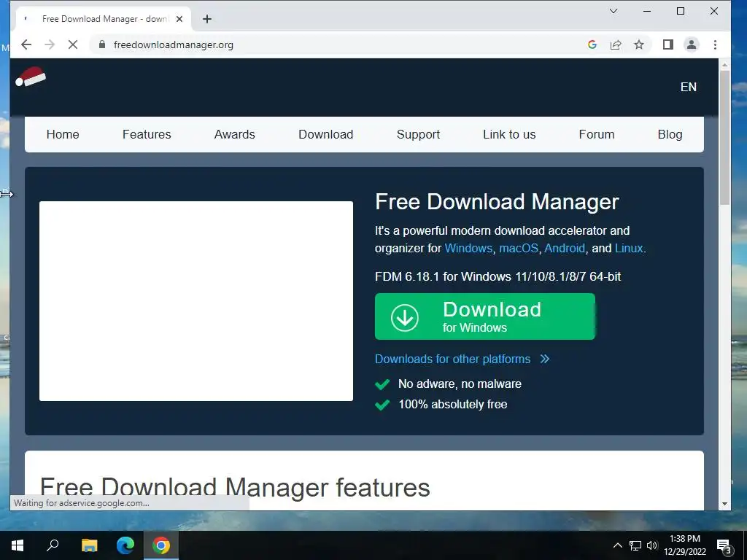
Task: Share this page using the share icon
Action: [x=616, y=44]
